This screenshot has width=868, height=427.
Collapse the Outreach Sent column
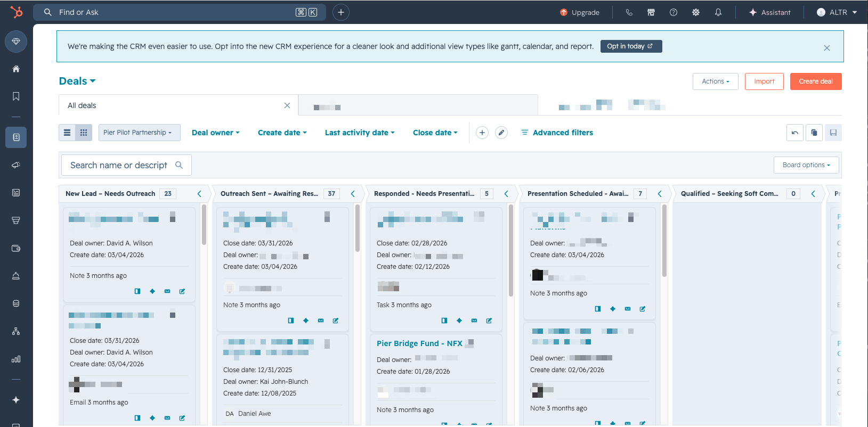tap(353, 194)
